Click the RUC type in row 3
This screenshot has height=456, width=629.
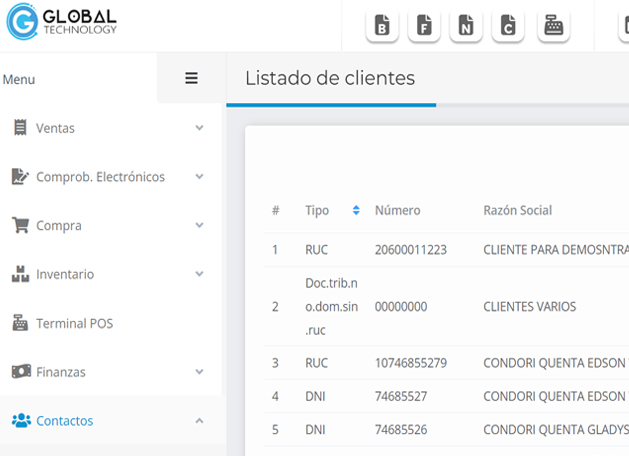click(317, 363)
